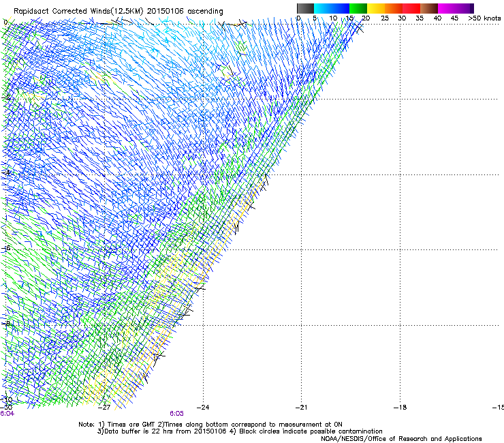Click the latitude label '-8' on left axis

click(6, 323)
